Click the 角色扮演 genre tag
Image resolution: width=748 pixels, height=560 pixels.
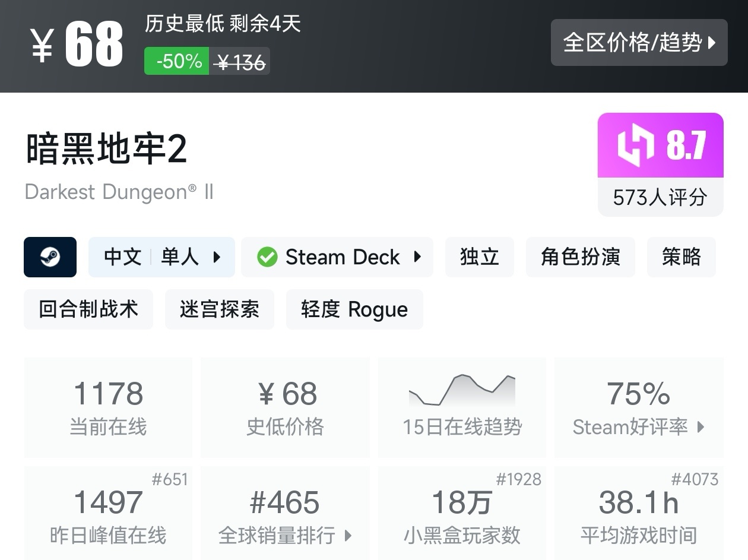580,257
